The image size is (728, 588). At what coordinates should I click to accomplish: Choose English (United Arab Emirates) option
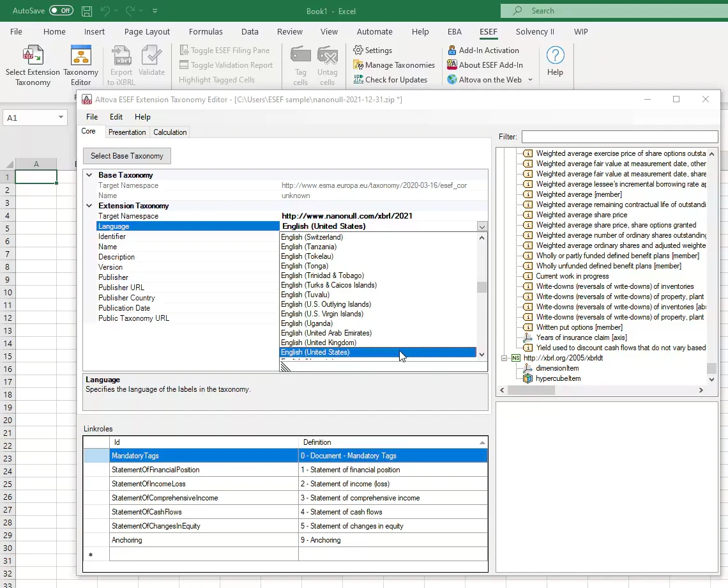pos(378,333)
